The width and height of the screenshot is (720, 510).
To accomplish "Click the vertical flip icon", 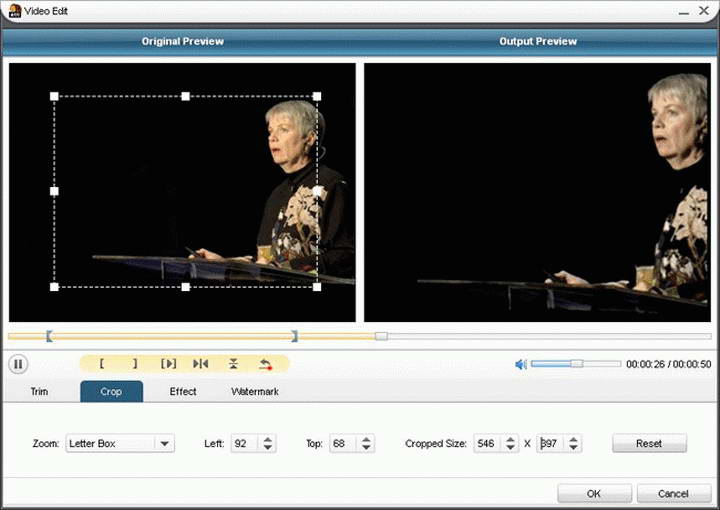I will point(233,364).
